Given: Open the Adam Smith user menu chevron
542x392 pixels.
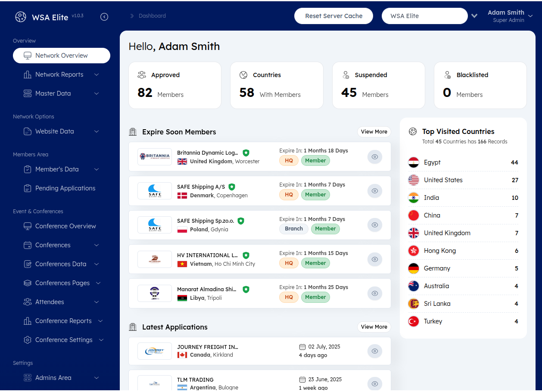Looking at the screenshot, I should click(530, 16).
